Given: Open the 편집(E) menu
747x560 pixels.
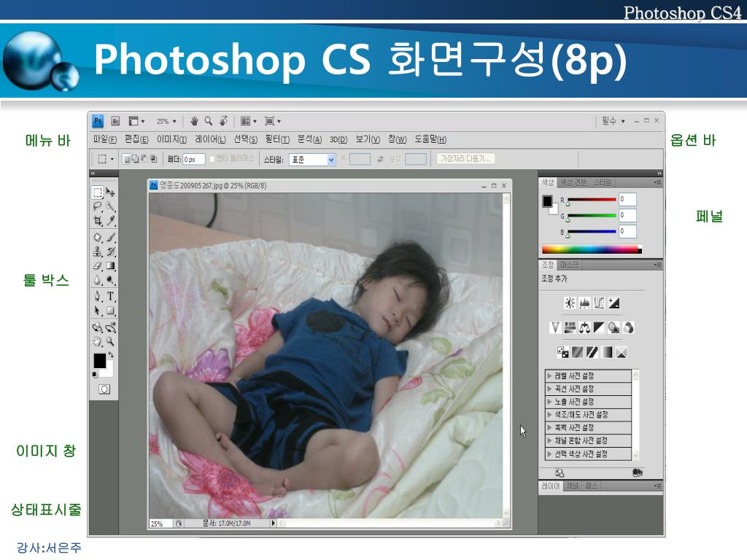Looking at the screenshot, I should (136, 139).
